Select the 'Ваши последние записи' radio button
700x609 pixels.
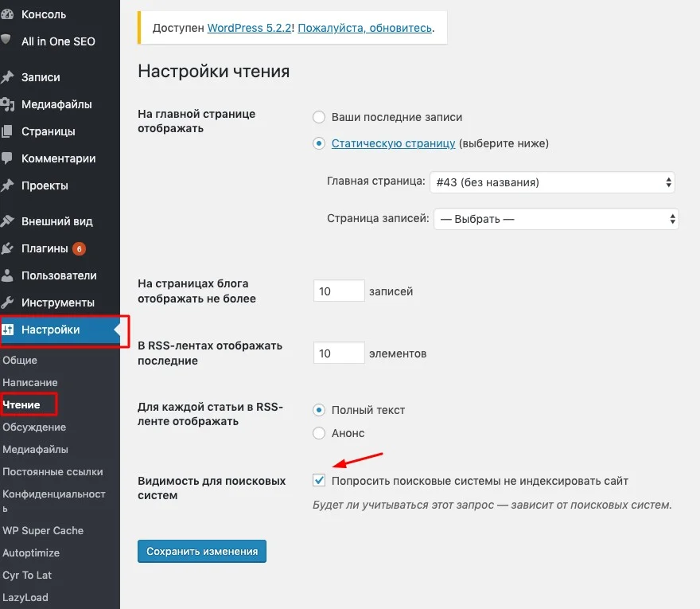319,116
